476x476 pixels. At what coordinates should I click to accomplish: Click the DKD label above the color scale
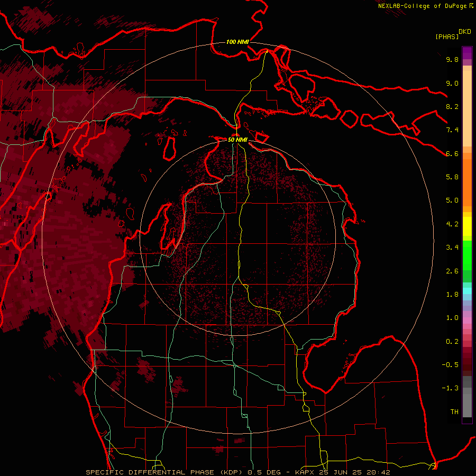point(465,32)
